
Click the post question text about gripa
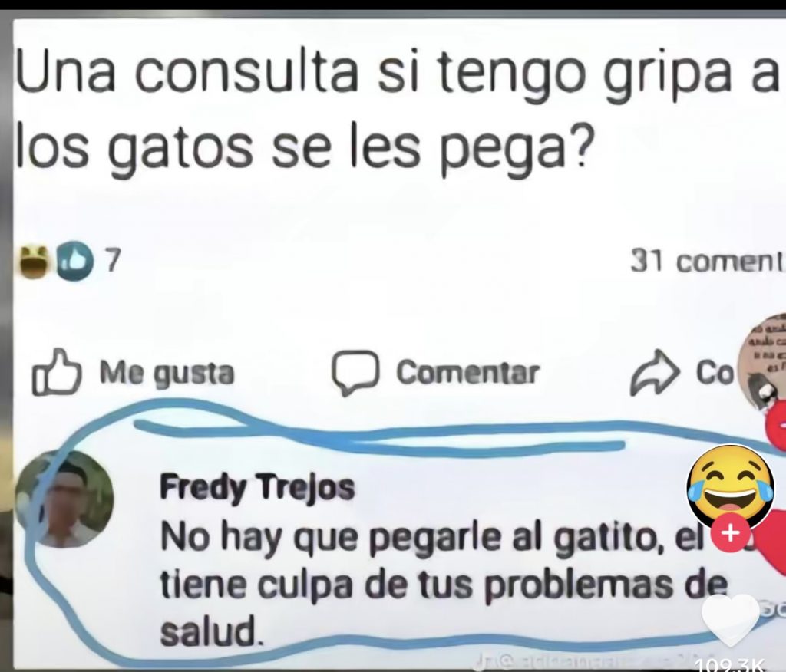(398, 110)
